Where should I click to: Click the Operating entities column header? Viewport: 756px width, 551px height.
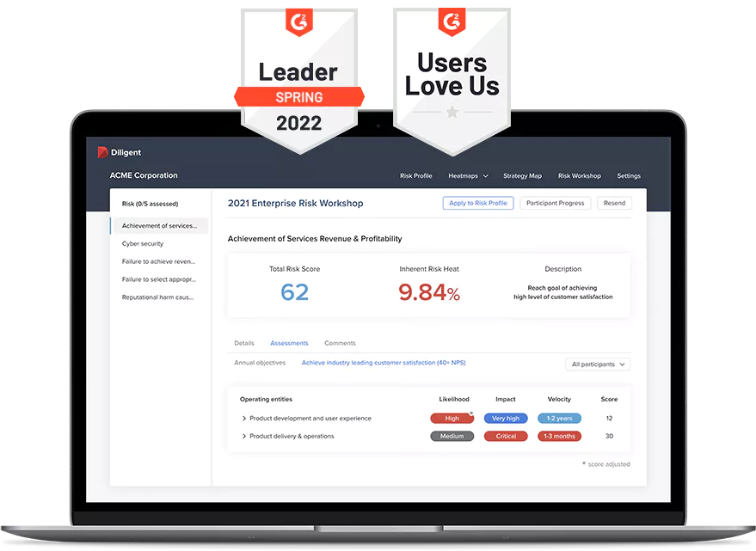coord(266,399)
